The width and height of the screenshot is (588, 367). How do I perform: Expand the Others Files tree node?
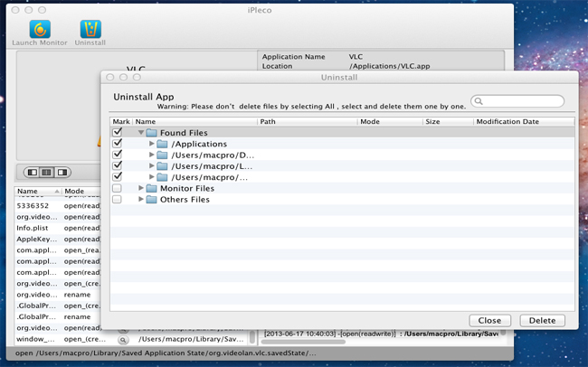(x=141, y=199)
